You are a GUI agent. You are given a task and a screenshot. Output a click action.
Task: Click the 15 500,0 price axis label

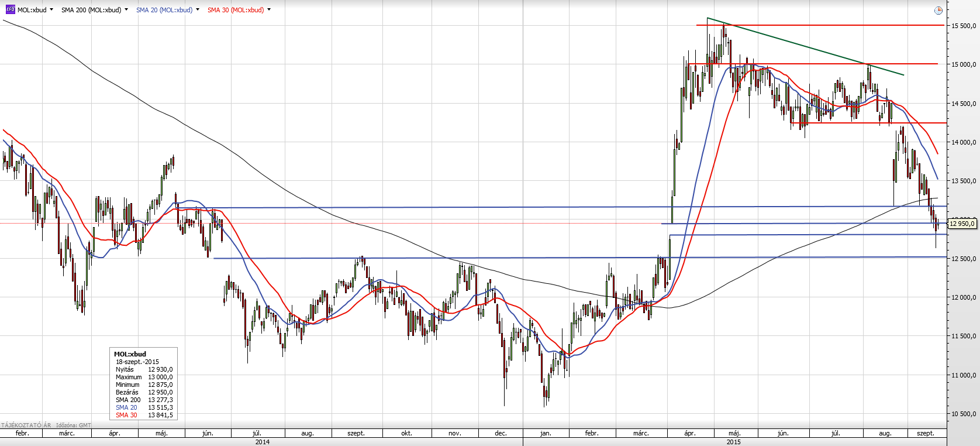[964, 26]
